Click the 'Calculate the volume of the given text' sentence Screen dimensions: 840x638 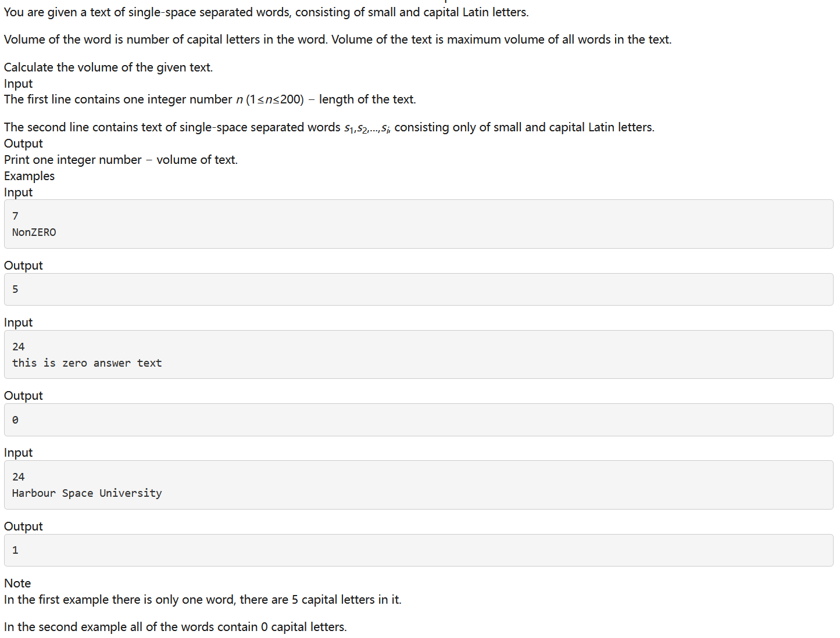tap(109, 67)
